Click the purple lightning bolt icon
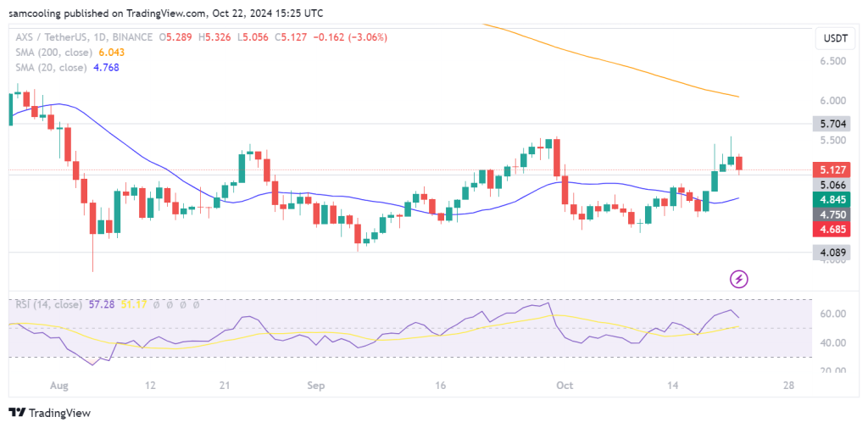The width and height of the screenshot is (868, 428). point(739,278)
